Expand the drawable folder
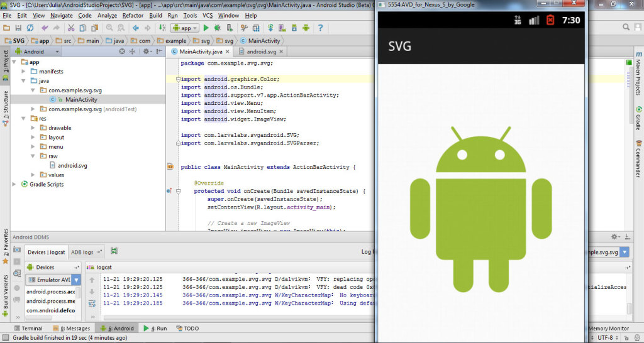This screenshot has width=644, height=343. tap(33, 128)
